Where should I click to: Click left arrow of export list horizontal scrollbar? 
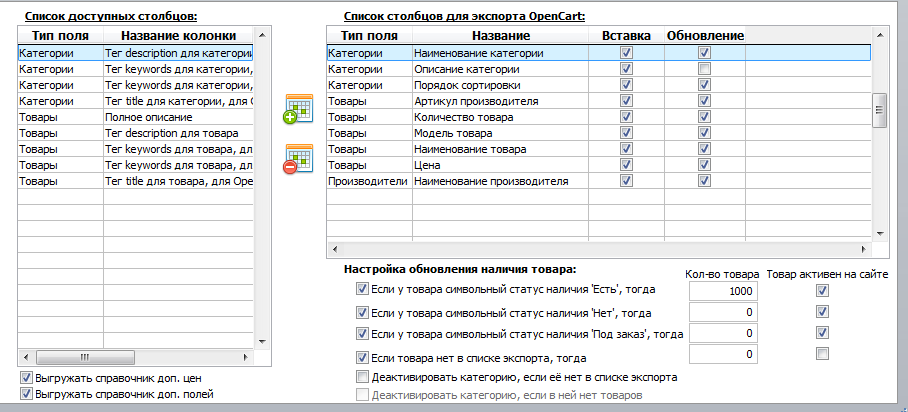coord(334,250)
